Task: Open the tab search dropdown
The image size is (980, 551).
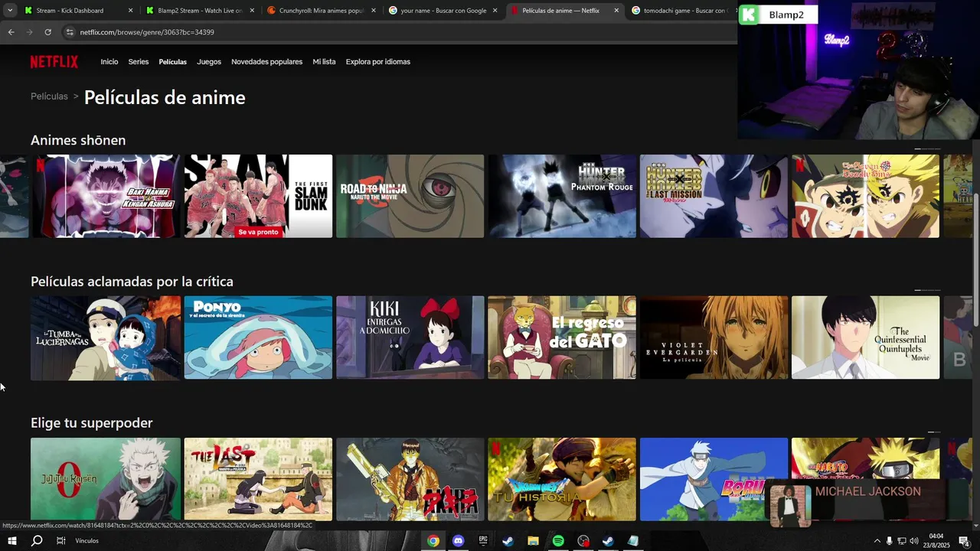Action: pos(10,11)
